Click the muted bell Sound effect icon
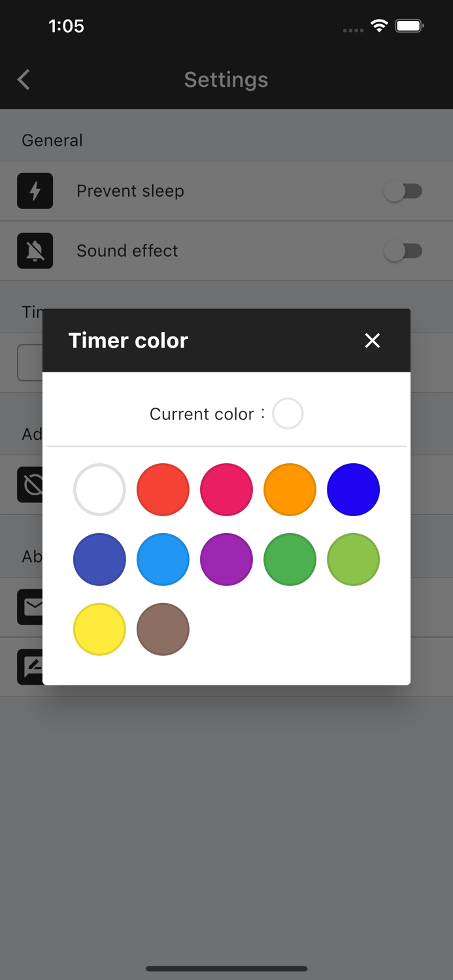The image size is (453, 980). (35, 250)
